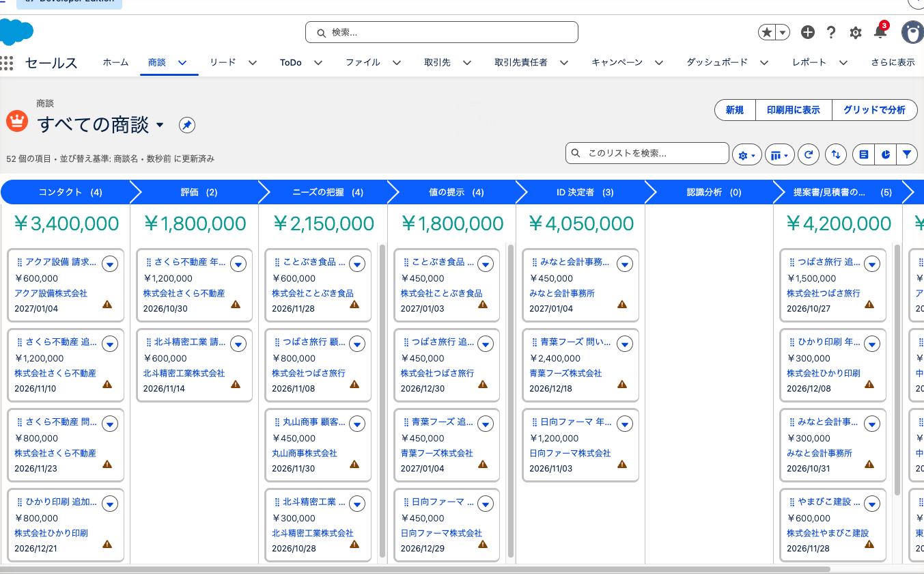Switch to the 取引先 tab

pyautogui.click(x=437, y=62)
